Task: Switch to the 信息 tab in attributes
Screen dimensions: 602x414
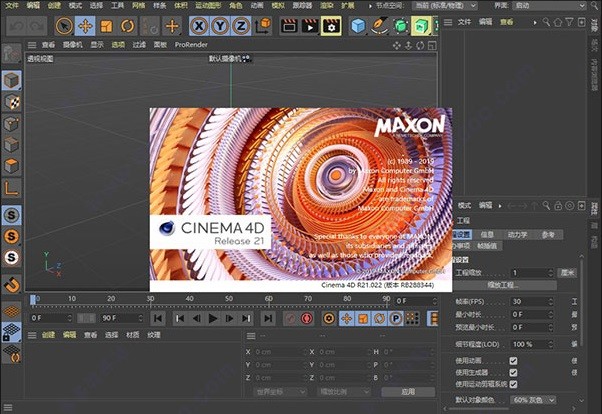Action: point(487,234)
